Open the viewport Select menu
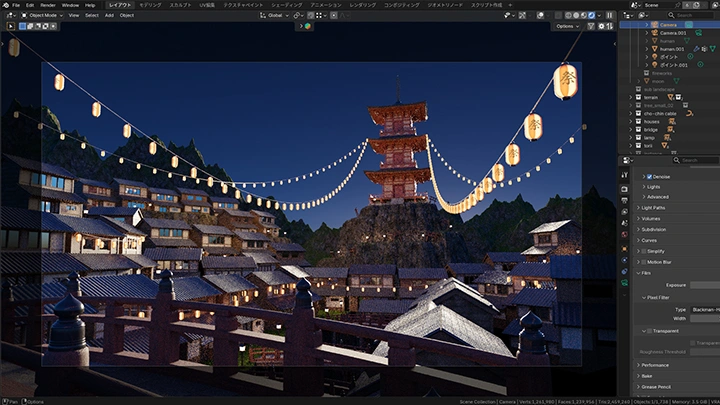720x405 pixels. (x=92, y=15)
